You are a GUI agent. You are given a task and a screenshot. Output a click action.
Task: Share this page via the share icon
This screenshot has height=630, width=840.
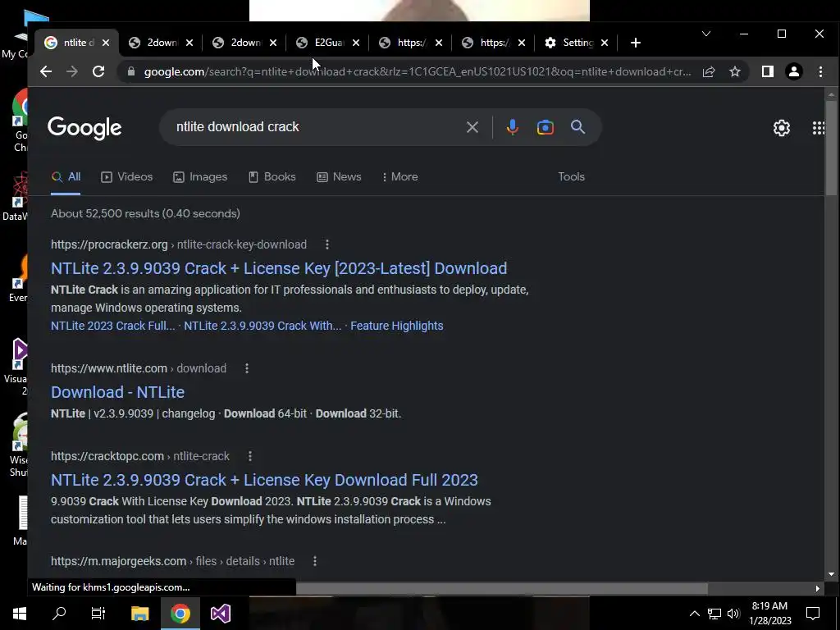coord(709,72)
